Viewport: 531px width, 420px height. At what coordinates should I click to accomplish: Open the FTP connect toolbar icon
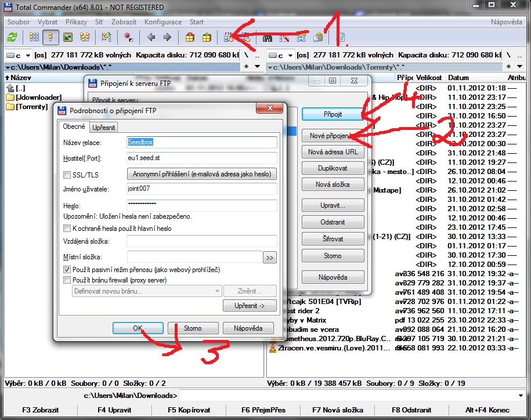pyautogui.click(x=227, y=38)
